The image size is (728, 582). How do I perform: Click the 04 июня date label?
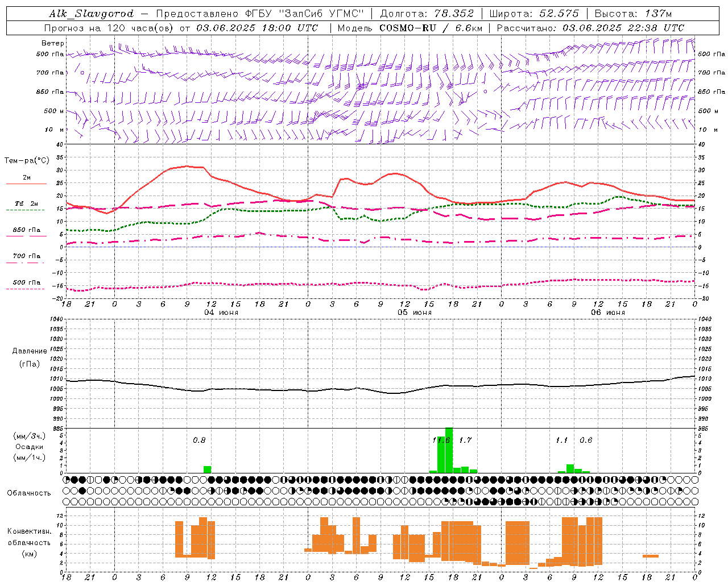(x=221, y=312)
